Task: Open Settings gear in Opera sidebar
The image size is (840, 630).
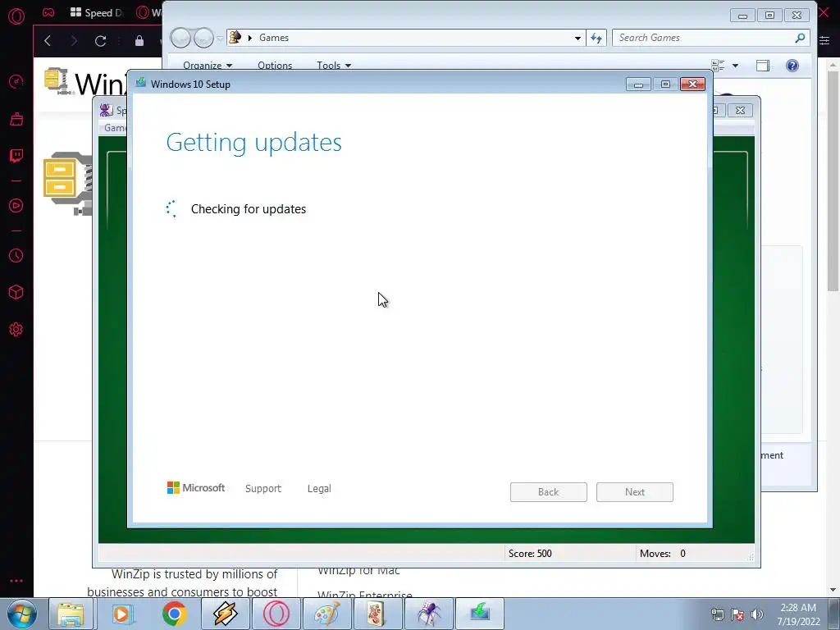Action: click(x=16, y=330)
